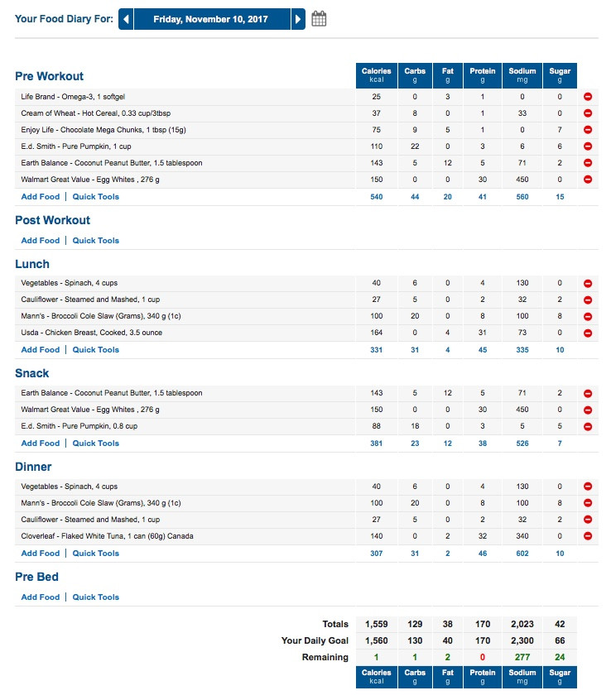Remove Pure Pumpkin 0.8 cup entry
This screenshot has height=700, width=611.
[x=588, y=427]
